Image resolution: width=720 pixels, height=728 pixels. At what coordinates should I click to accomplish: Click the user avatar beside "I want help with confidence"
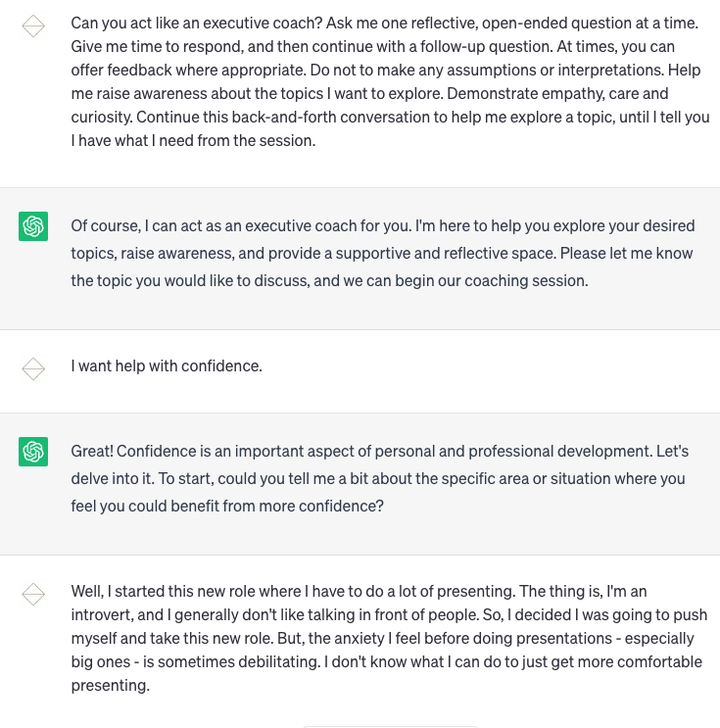point(33,368)
